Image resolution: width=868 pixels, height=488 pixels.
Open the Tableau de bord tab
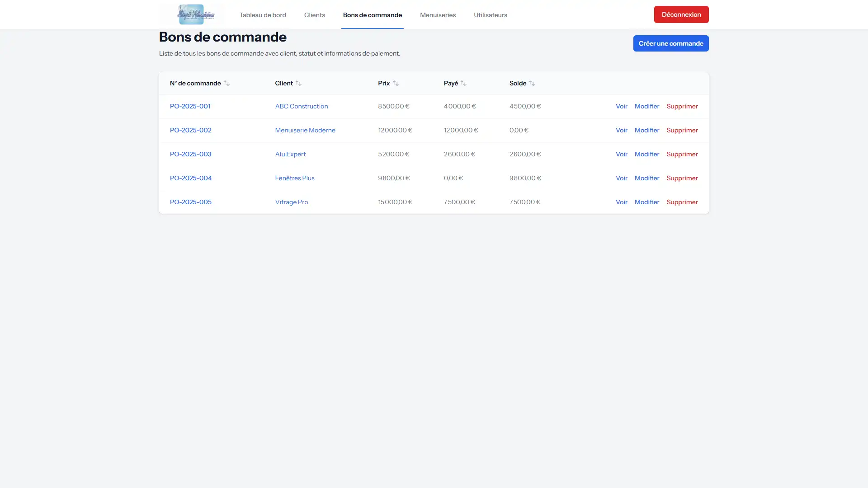click(x=263, y=15)
